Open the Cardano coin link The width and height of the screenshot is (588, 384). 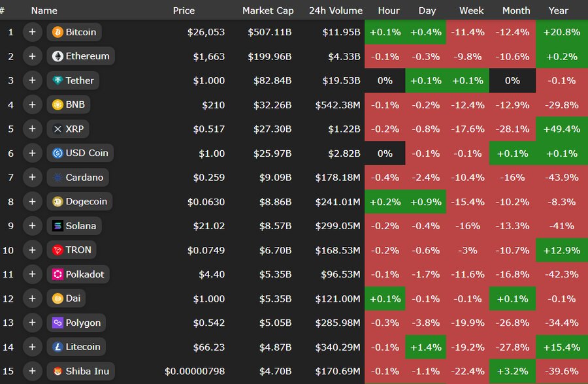[x=84, y=178]
